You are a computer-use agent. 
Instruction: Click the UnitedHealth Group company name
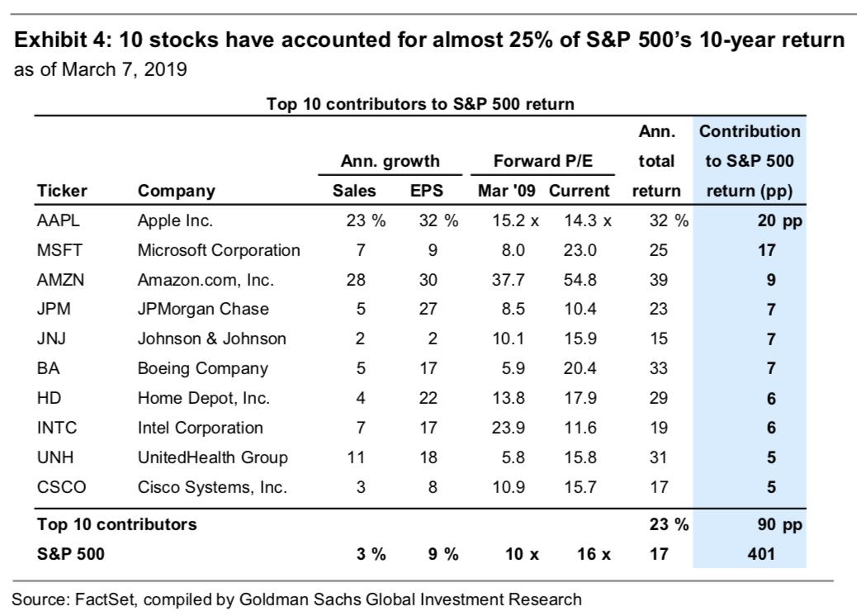pos(212,457)
